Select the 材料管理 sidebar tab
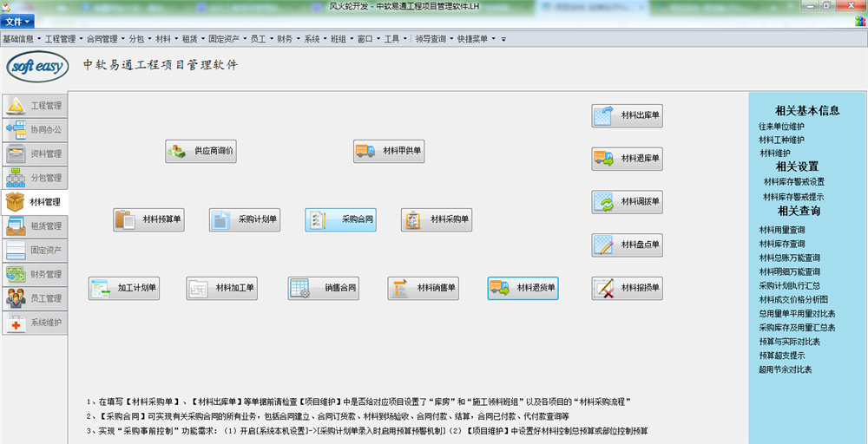Screen dimensions: 868x444 click(x=35, y=202)
